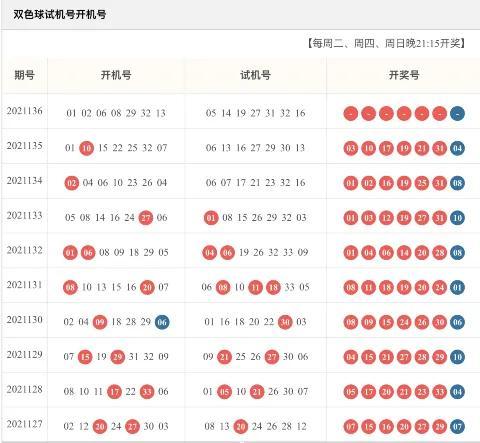
Task: Click red ball 27 in row 2021127 开机号
Action: (x=132, y=427)
